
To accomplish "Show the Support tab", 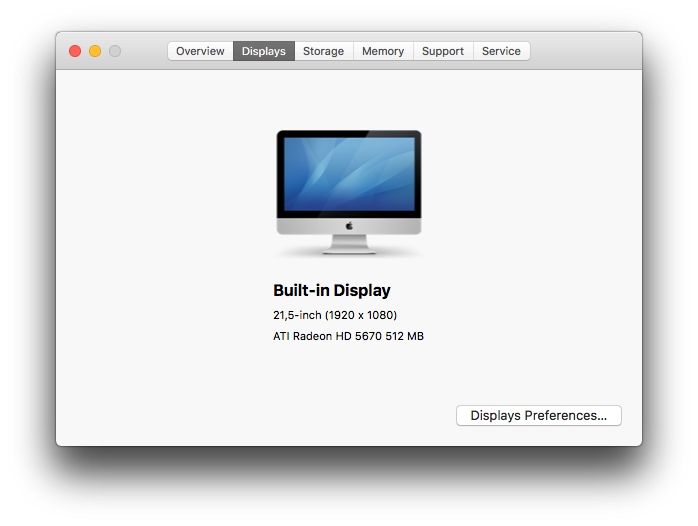I will click(442, 51).
